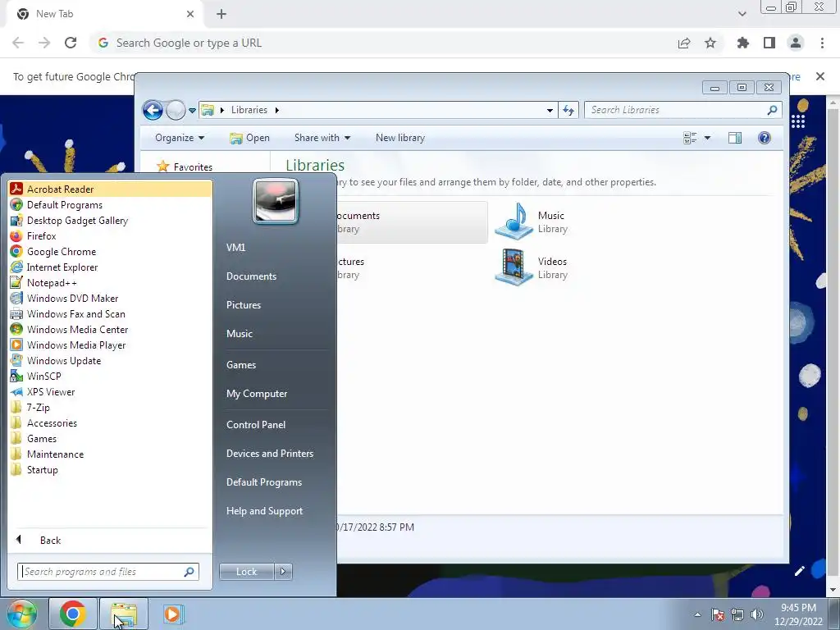The height and width of the screenshot is (630, 840).
Task: Select Favorites in the navigation pane
Action: pos(185,167)
